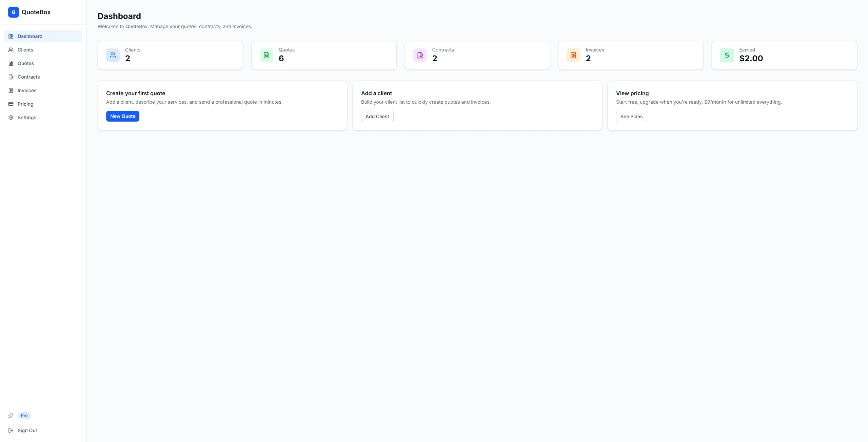The width and height of the screenshot is (868, 442).
Task: Click the 'Build your client list' description
Action: tap(426, 102)
